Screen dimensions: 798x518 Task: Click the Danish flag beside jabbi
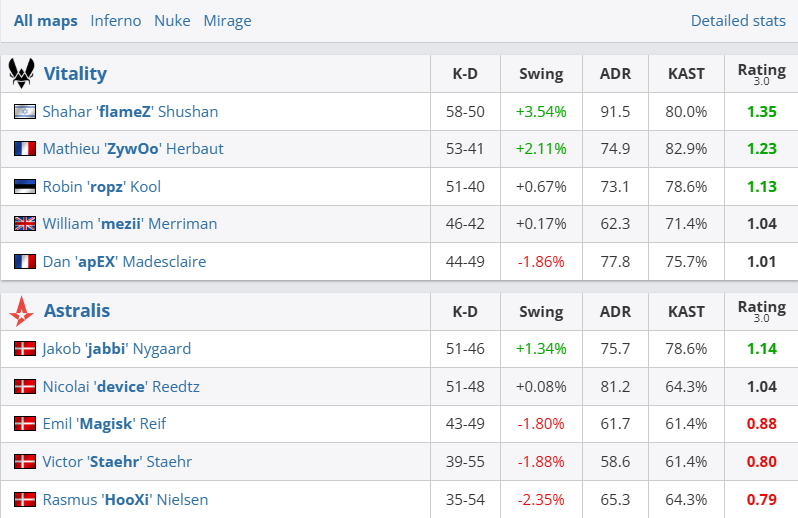[25, 350]
